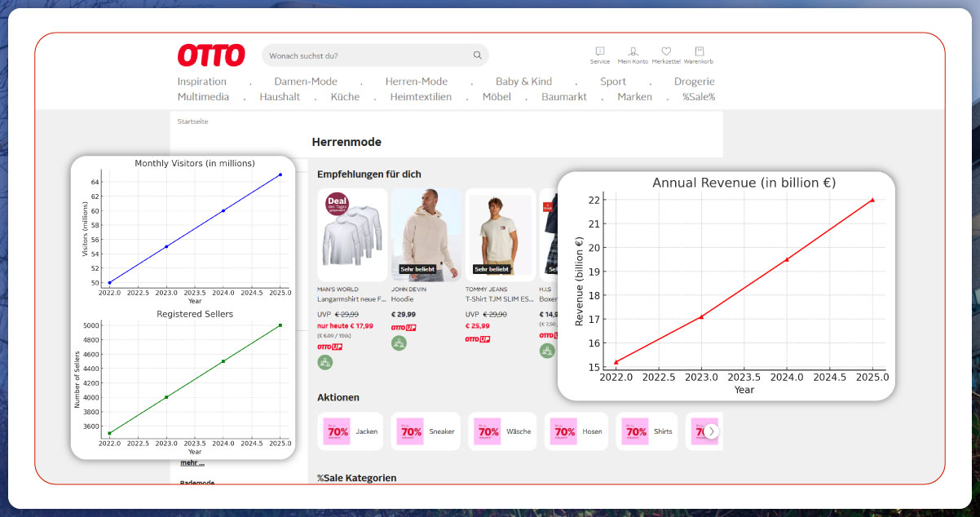The height and width of the screenshot is (517, 980).
Task: Open the Haushalt menu
Action: pos(280,97)
